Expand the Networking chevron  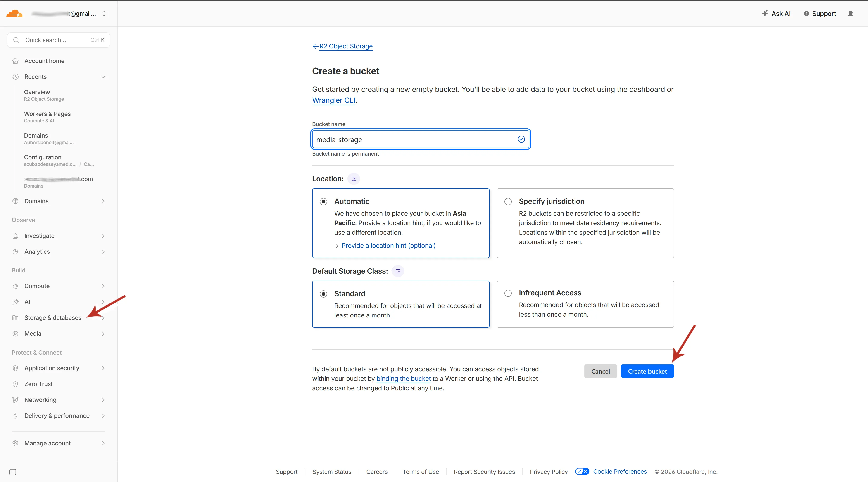[103, 400]
